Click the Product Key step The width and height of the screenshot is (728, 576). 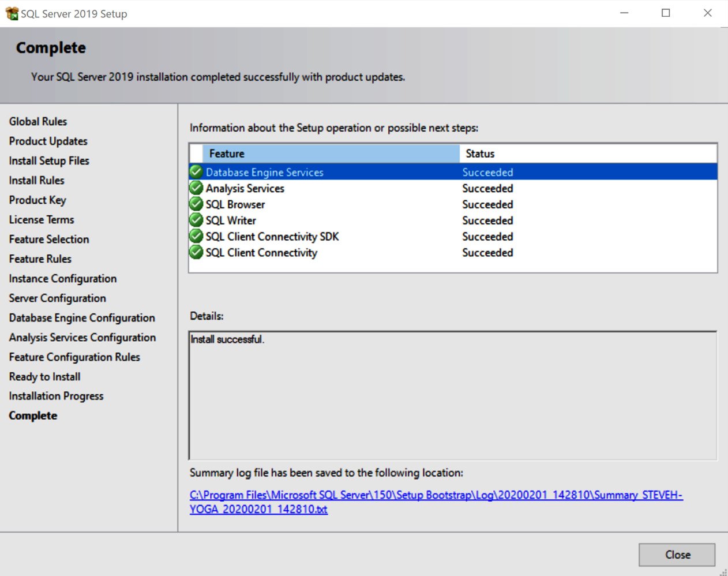click(37, 200)
